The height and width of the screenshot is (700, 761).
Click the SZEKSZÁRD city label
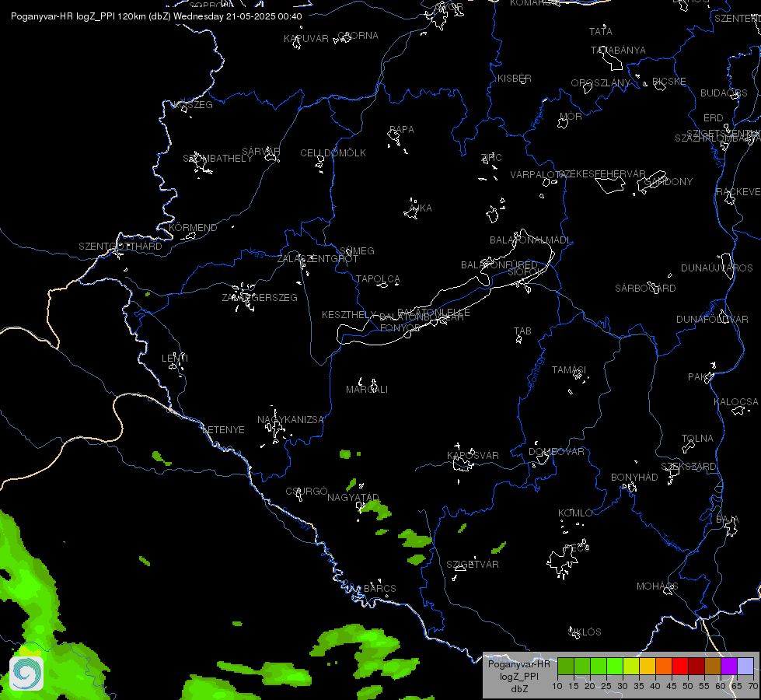pyautogui.click(x=688, y=467)
